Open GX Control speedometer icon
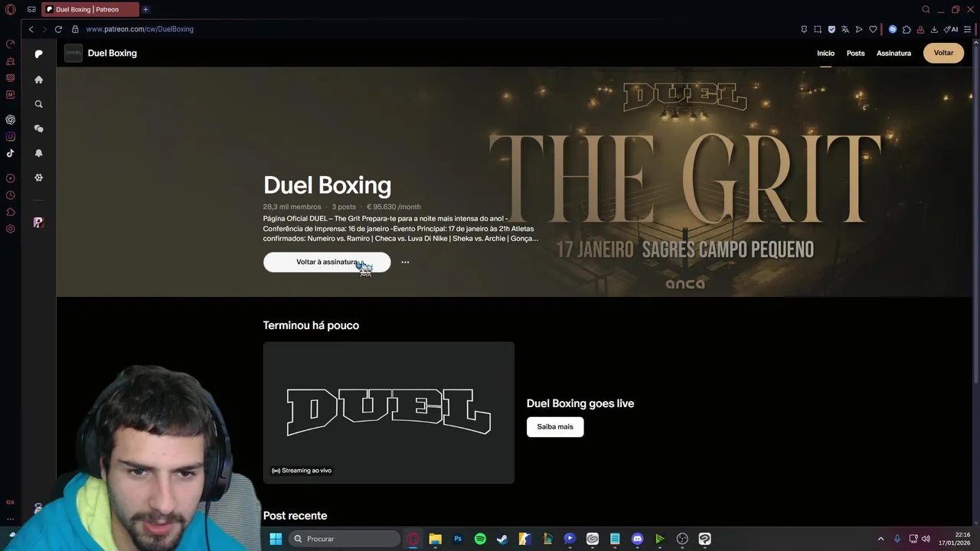 10,44
